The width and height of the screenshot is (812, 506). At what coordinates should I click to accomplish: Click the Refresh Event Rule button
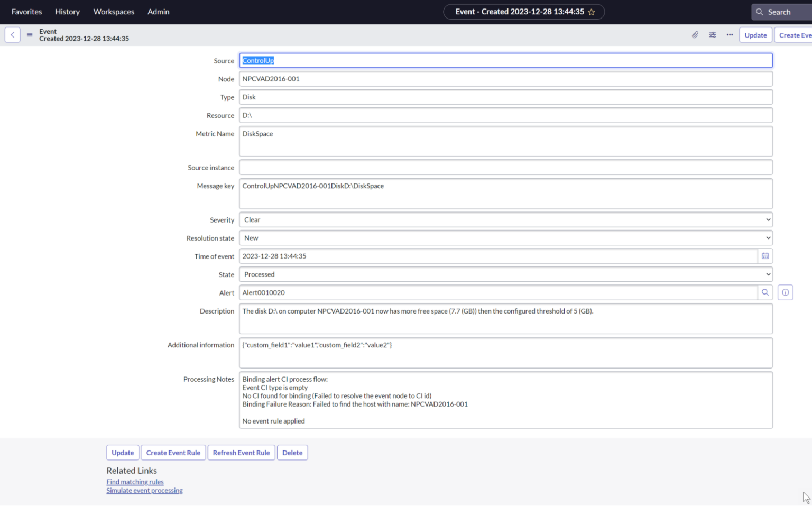pyautogui.click(x=241, y=453)
